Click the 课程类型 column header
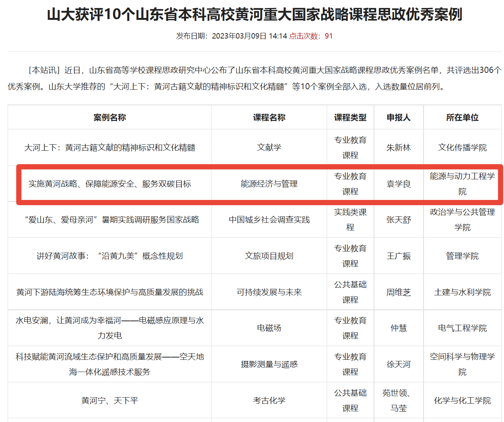The width and height of the screenshot is (504, 422). click(x=350, y=118)
